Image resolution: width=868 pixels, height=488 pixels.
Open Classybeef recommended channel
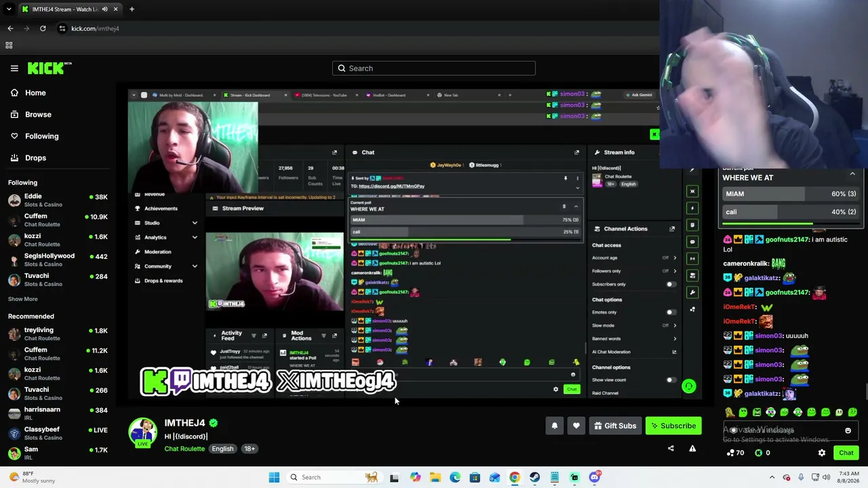[x=58, y=433]
